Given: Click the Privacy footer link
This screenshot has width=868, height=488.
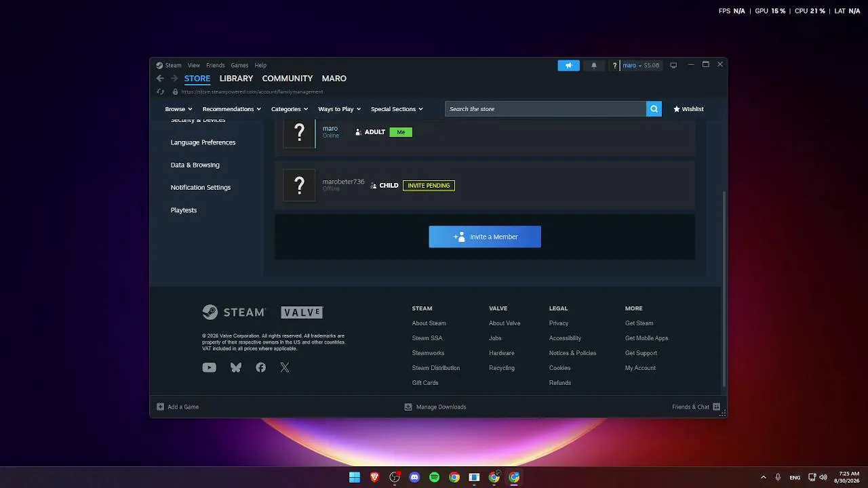Looking at the screenshot, I should click(559, 323).
